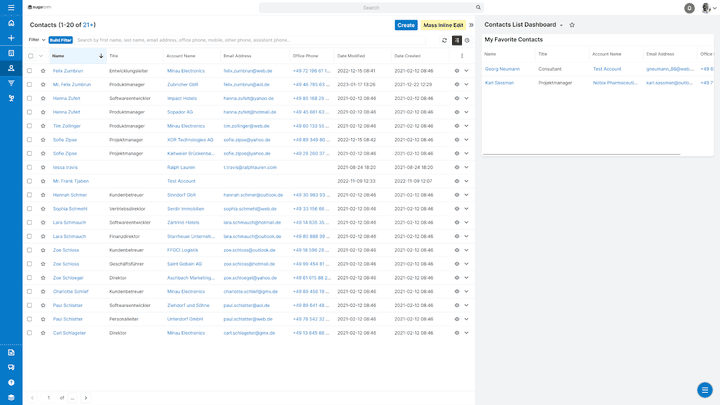Favorite the Contacts List Dashboard star
Image resolution: width=720 pixels, height=405 pixels.
pos(572,25)
